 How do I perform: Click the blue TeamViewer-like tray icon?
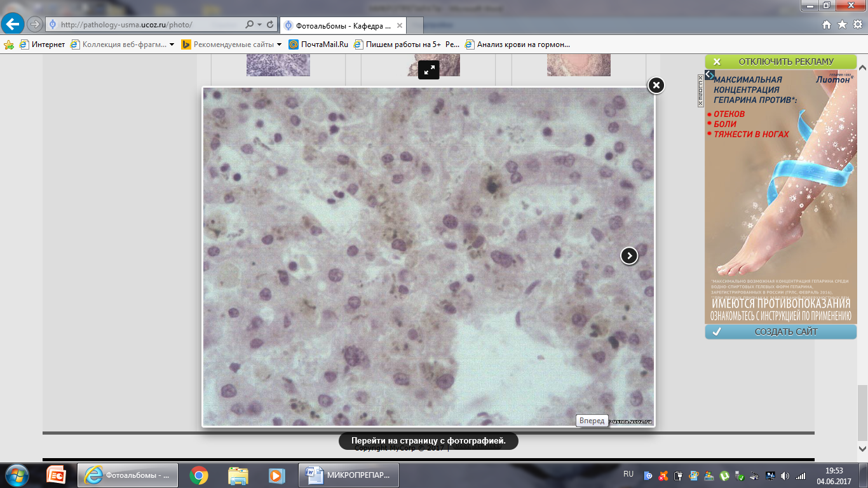coord(648,475)
